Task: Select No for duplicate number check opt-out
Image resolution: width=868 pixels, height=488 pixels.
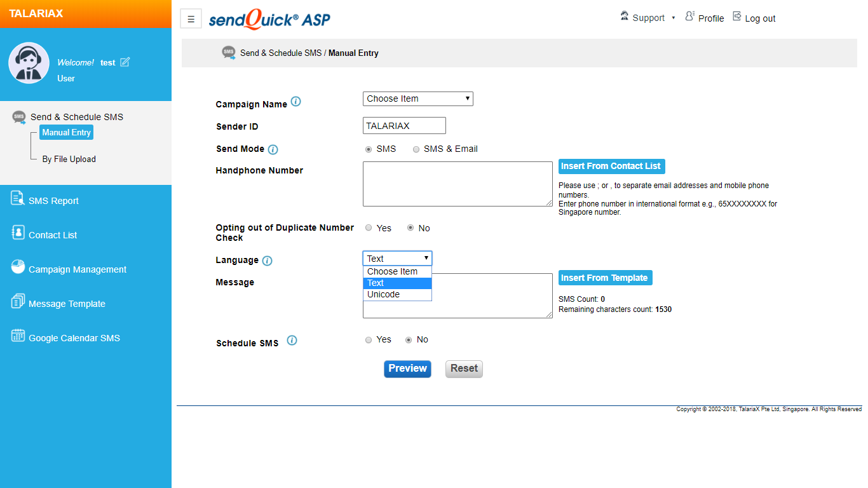Action: click(x=410, y=227)
